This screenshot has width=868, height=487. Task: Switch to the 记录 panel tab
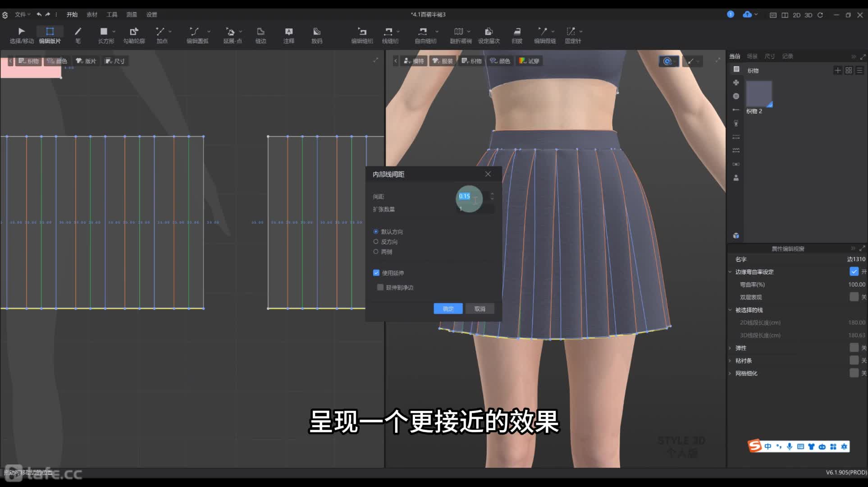pos(788,56)
